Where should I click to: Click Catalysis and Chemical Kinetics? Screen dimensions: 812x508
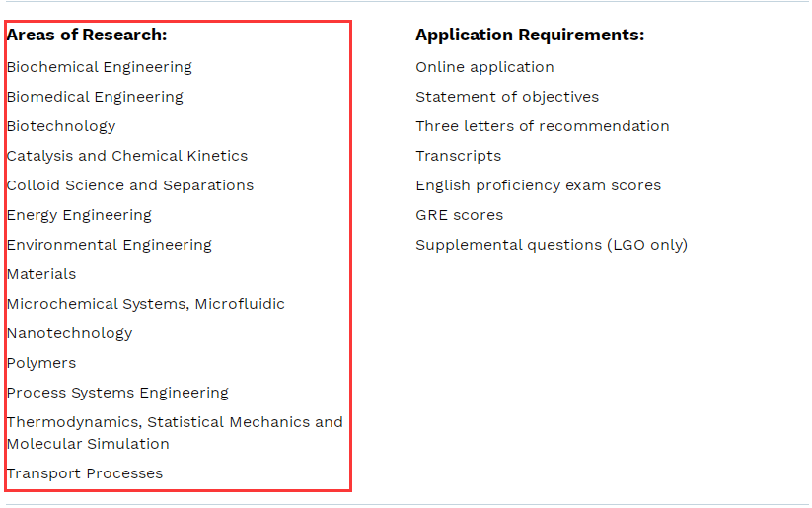coord(127,156)
